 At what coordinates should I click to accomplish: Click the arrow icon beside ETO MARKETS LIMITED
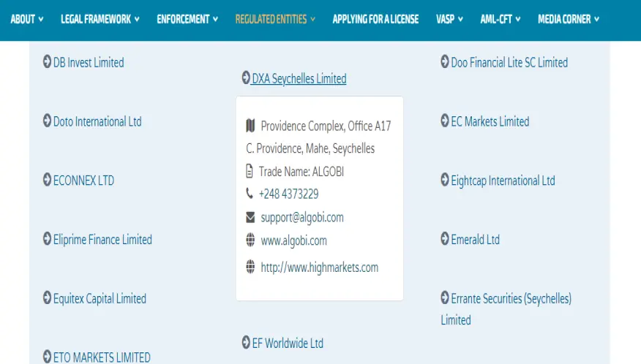47,356
